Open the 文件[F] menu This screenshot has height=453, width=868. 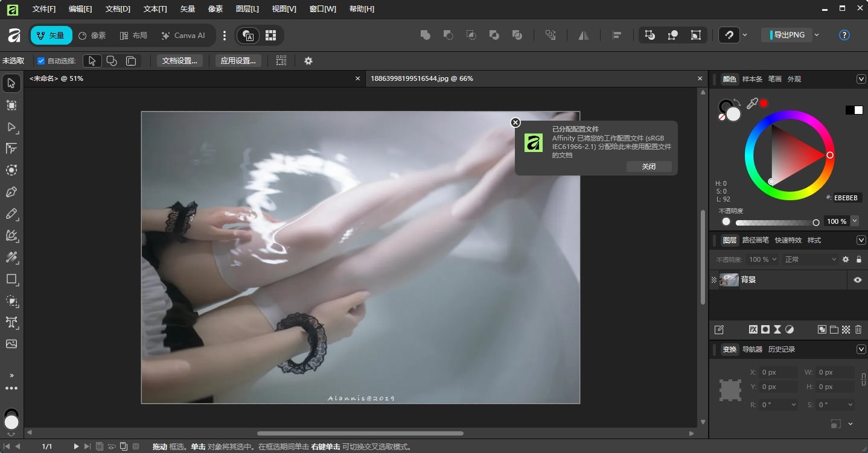click(x=44, y=9)
